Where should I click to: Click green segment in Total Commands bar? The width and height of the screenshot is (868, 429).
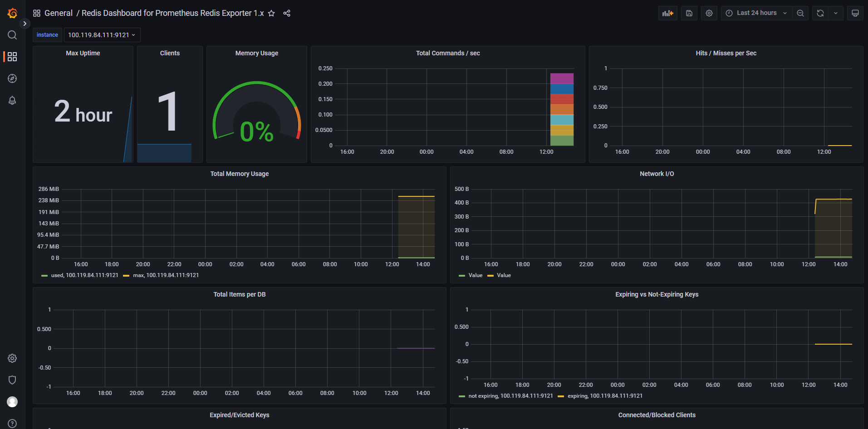click(x=562, y=141)
